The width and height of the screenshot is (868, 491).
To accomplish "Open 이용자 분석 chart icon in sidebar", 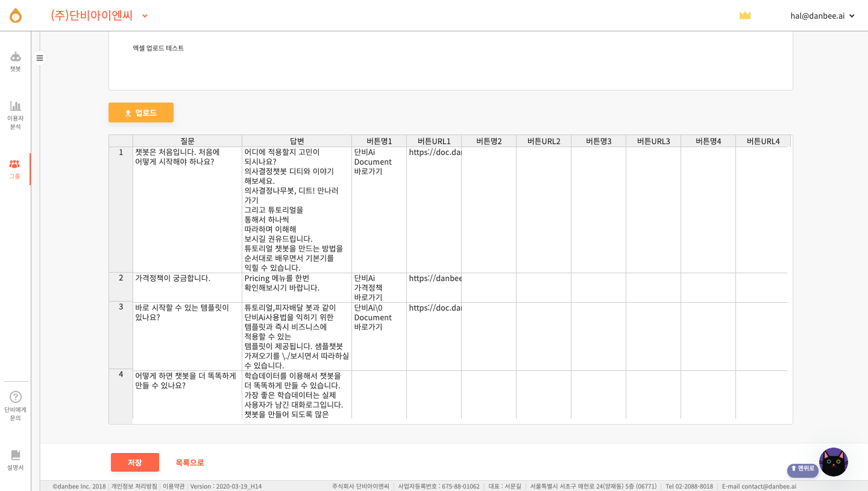I will point(16,106).
